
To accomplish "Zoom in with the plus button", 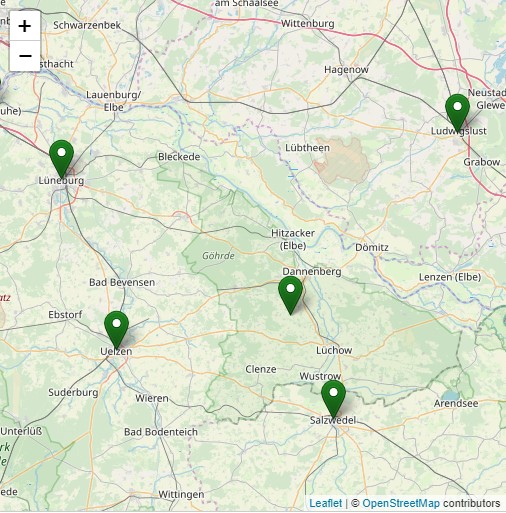I will 25,26.
